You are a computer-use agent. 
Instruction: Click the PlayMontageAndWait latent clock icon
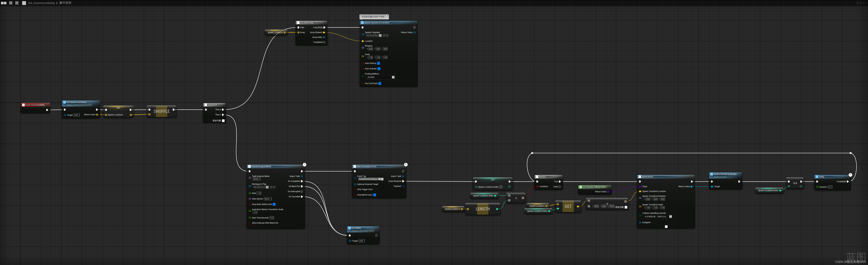coord(304,165)
